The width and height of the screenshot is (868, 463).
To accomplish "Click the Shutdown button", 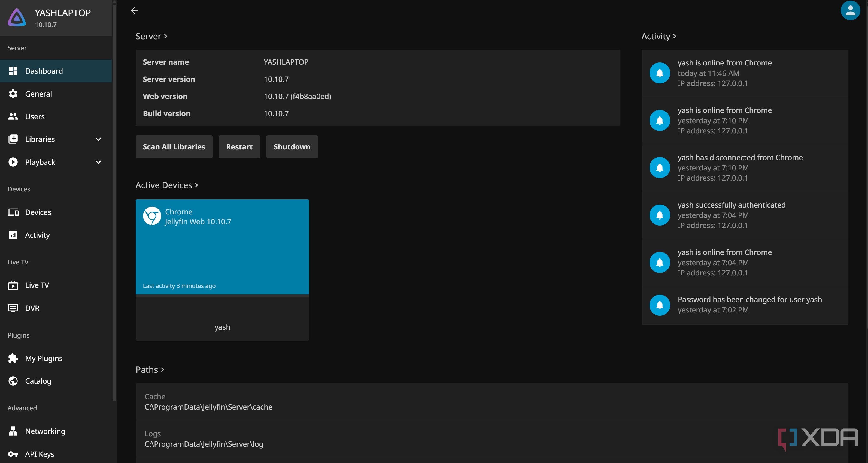I will click(x=292, y=147).
